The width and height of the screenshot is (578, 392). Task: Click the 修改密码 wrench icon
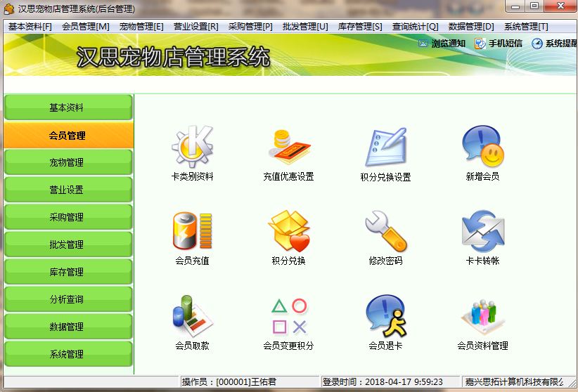(385, 231)
